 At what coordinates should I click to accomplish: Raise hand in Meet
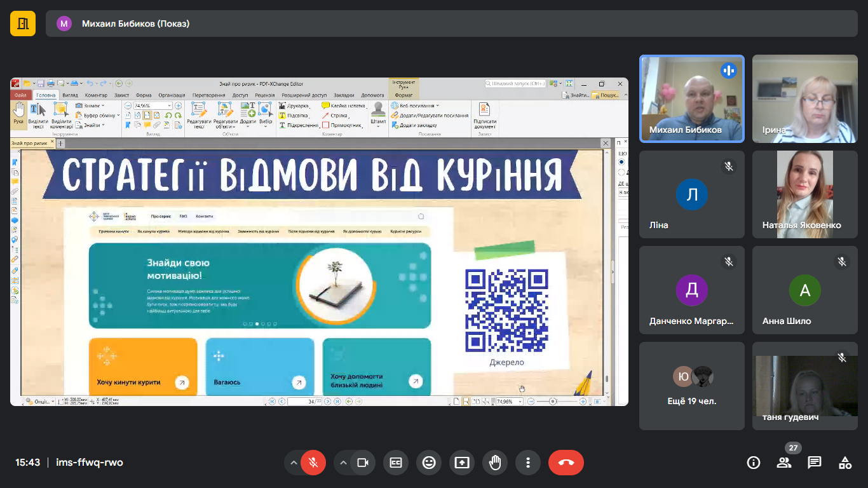495,463
